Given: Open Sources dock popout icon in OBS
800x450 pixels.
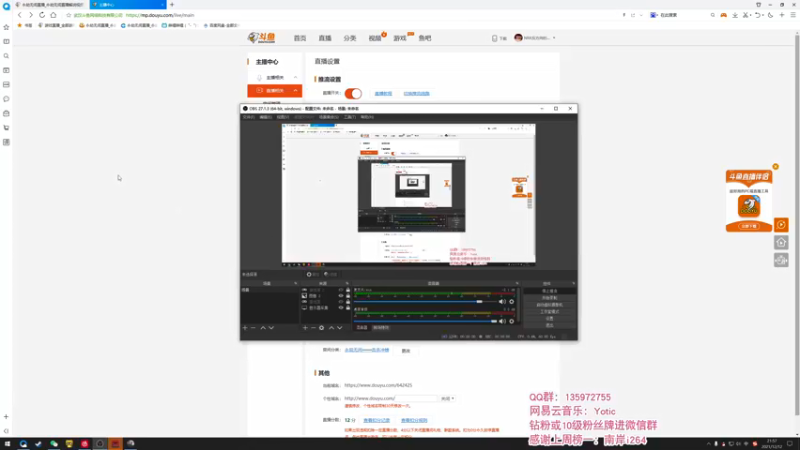Looking at the screenshot, I should click(347, 283).
